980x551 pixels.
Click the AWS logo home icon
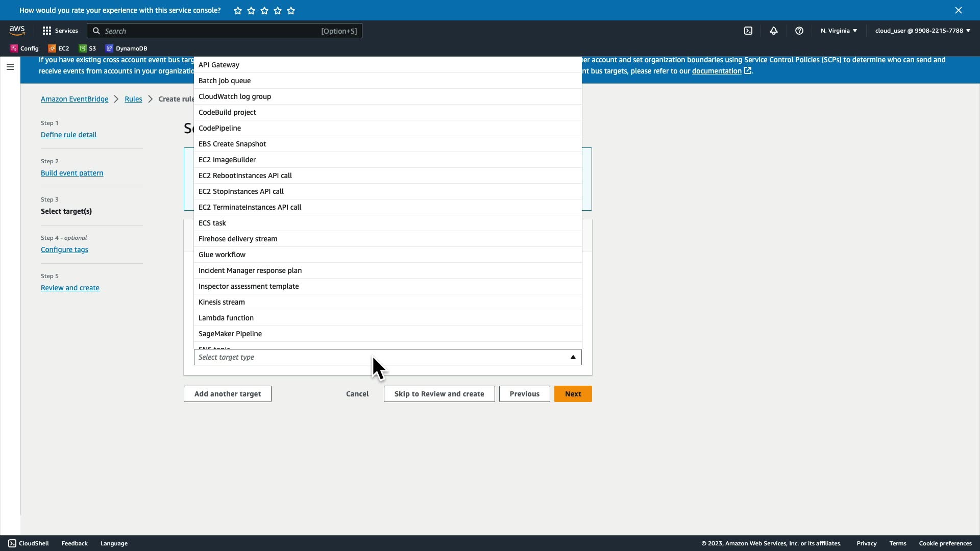17,31
